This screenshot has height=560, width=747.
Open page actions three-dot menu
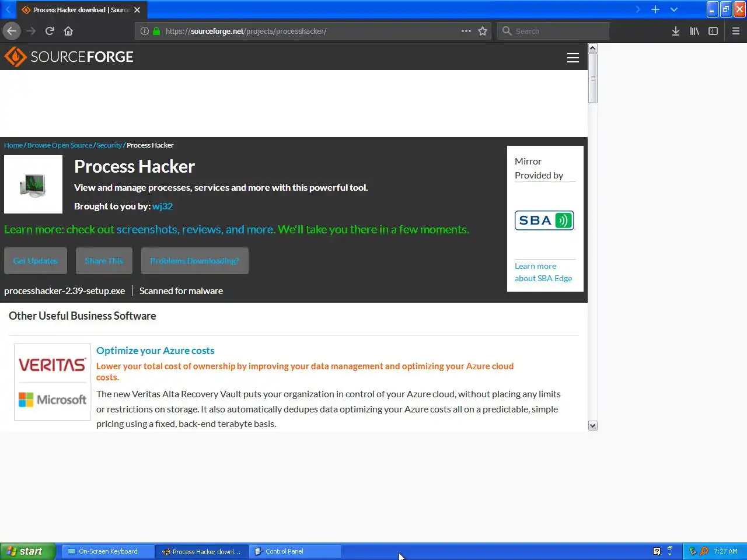(466, 31)
